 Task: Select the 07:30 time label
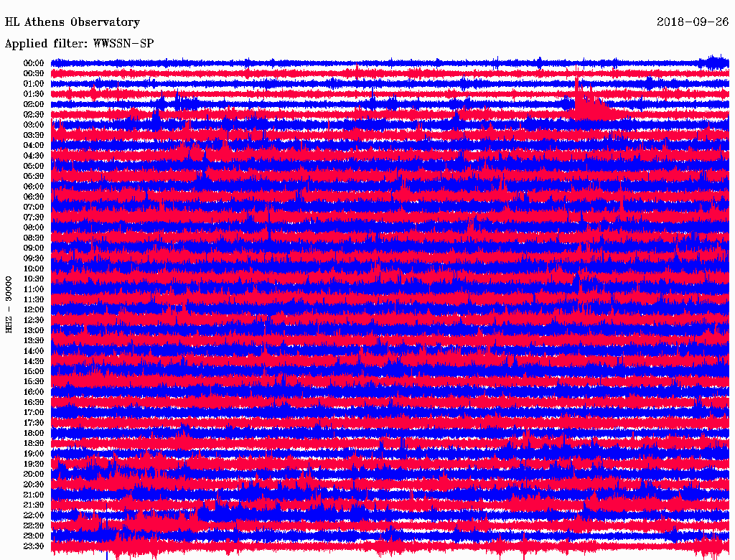coord(34,217)
